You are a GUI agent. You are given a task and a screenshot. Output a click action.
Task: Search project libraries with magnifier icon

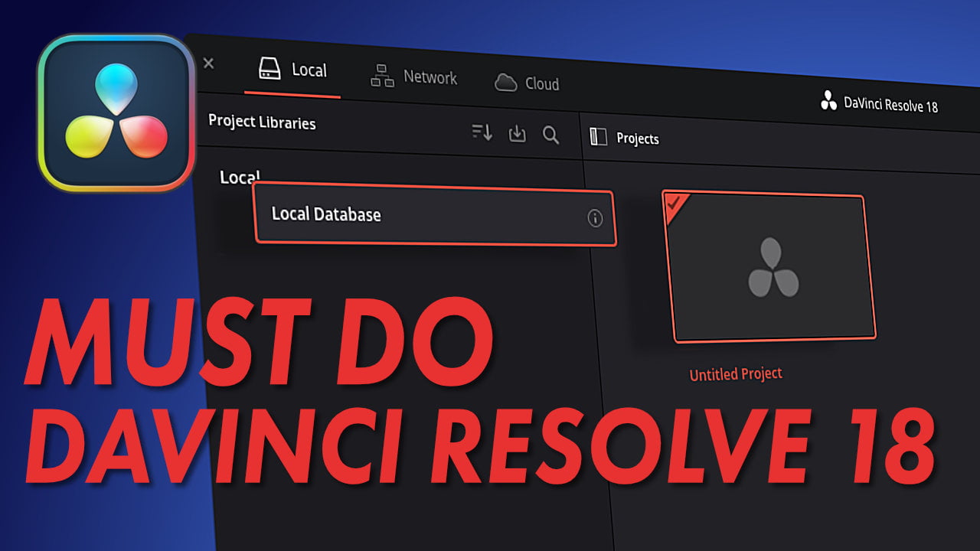click(x=550, y=135)
